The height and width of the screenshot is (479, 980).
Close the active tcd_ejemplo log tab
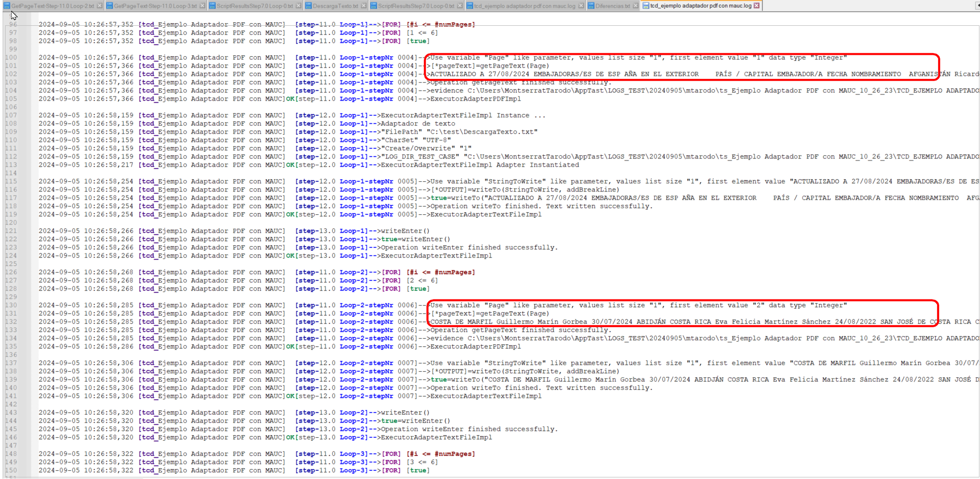757,6
